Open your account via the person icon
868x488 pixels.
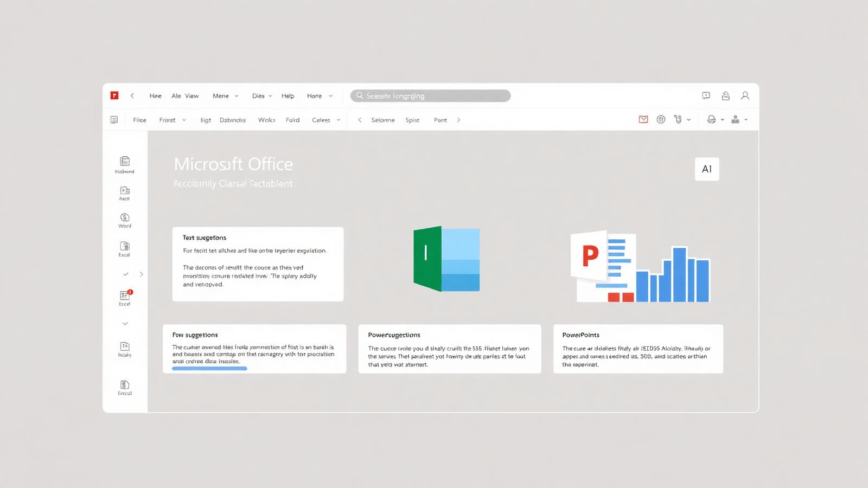[x=745, y=95]
